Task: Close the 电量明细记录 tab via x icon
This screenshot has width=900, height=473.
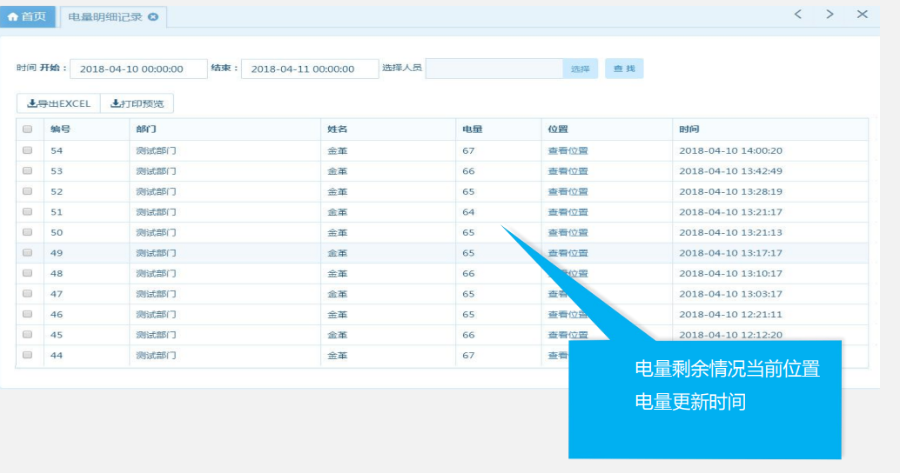Action: tap(152, 17)
